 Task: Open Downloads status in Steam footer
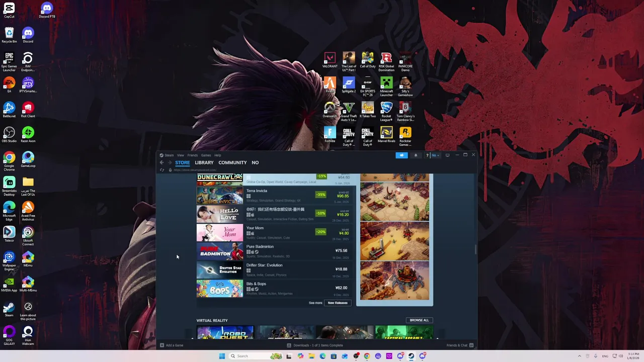pos(315,345)
